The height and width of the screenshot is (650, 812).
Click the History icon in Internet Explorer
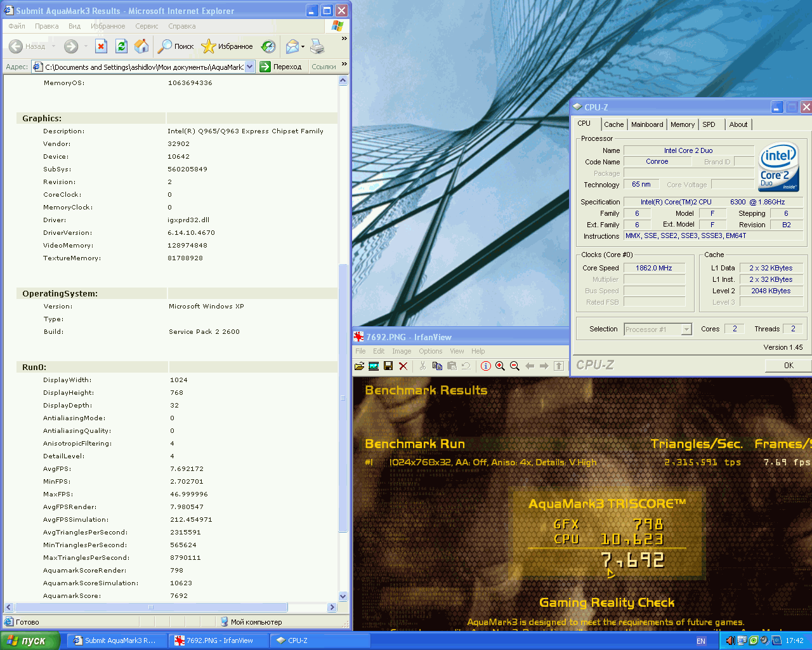click(x=268, y=46)
